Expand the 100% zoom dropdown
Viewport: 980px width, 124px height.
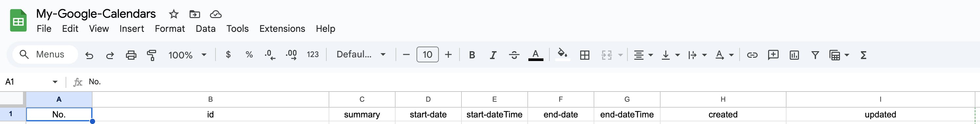(x=188, y=55)
